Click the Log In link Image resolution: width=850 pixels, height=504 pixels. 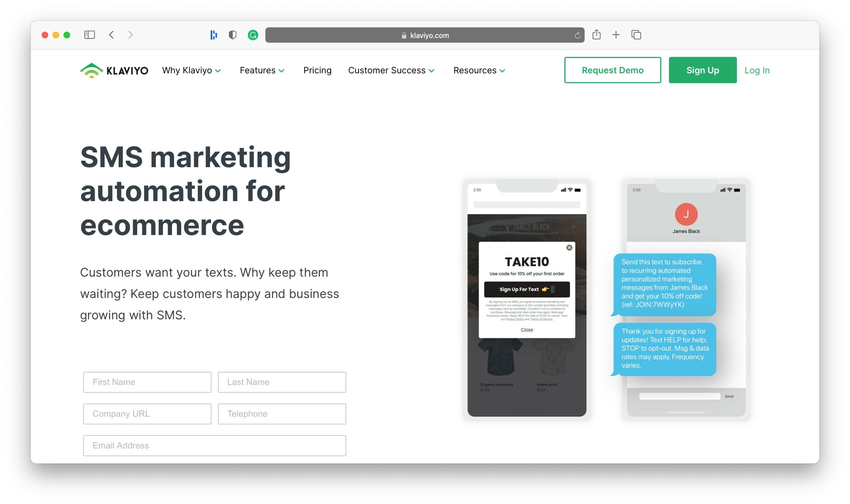click(x=756, y=70)
